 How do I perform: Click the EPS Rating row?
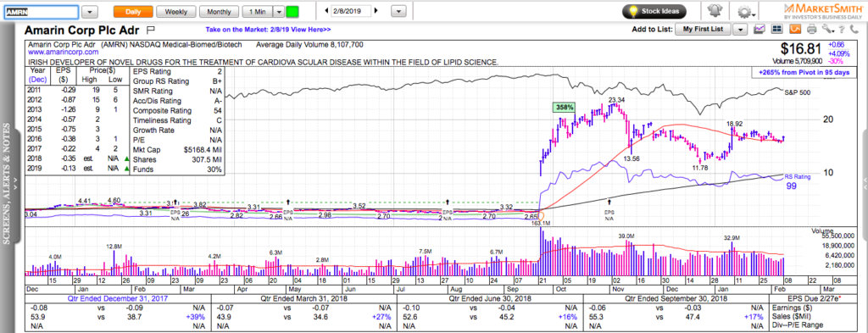coord(177,71)
